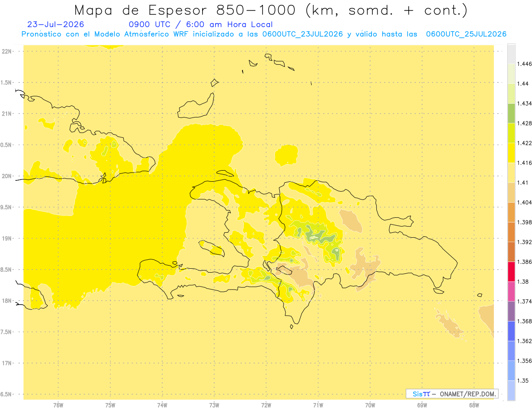Click the colorbar value '1.392'
This screenshot has height=411, width=532.
524,242
